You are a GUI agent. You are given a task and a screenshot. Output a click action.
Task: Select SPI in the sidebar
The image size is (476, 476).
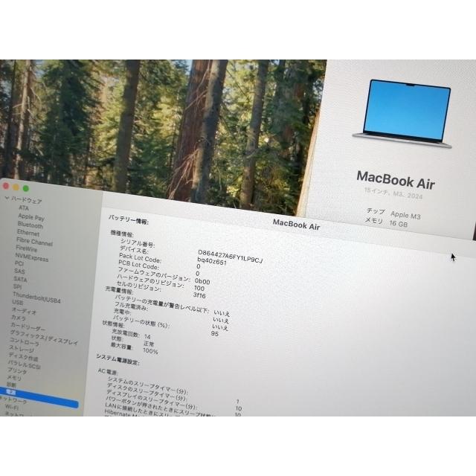17,286
